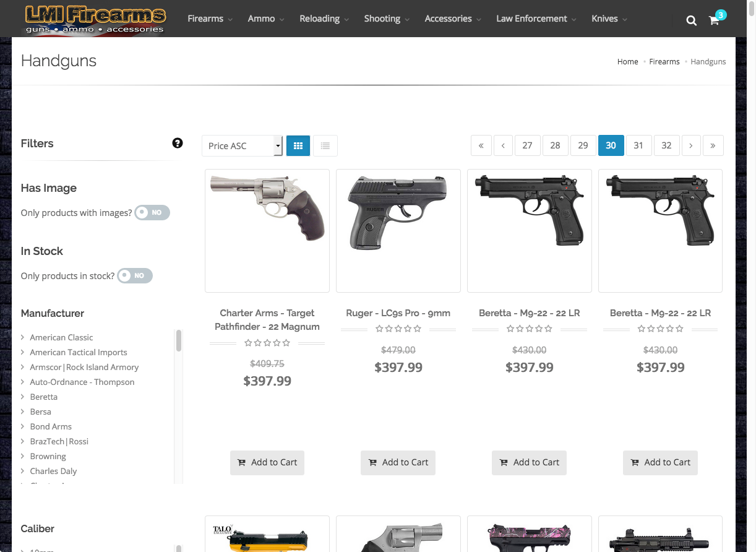Screen dimensions: 756x552
Task: Open the shopping cart icon
Action: tap(714, 20)
